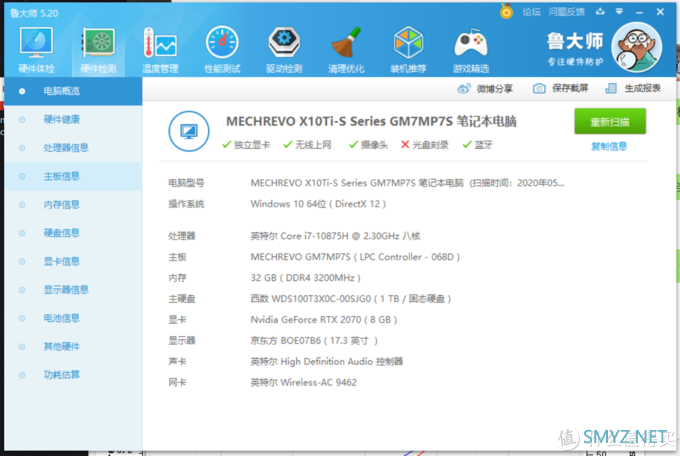
Task: Select 功耗估算 in sidebar
Action: [73, 374]
